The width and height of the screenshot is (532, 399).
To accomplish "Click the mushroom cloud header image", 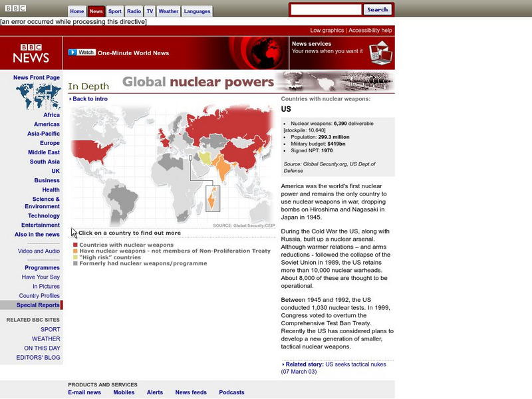I will coord(336,82).
